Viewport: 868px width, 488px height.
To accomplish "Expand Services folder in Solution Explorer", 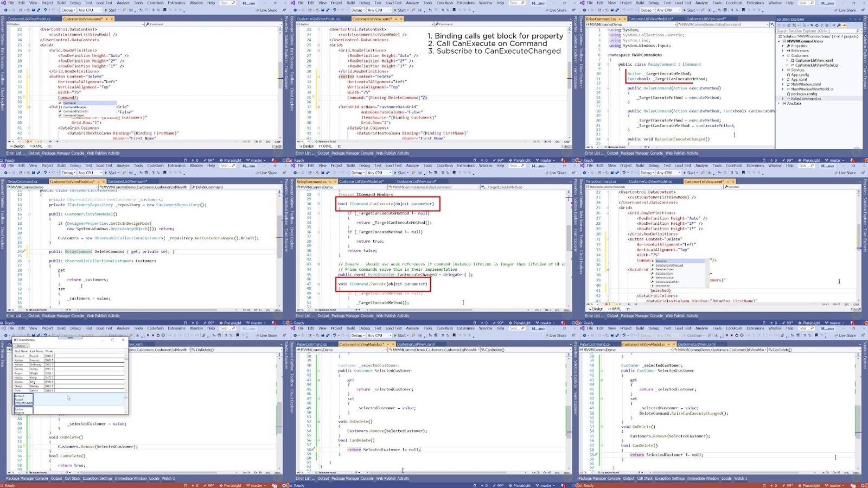I will pyautogui.click(x=783, y=70).
